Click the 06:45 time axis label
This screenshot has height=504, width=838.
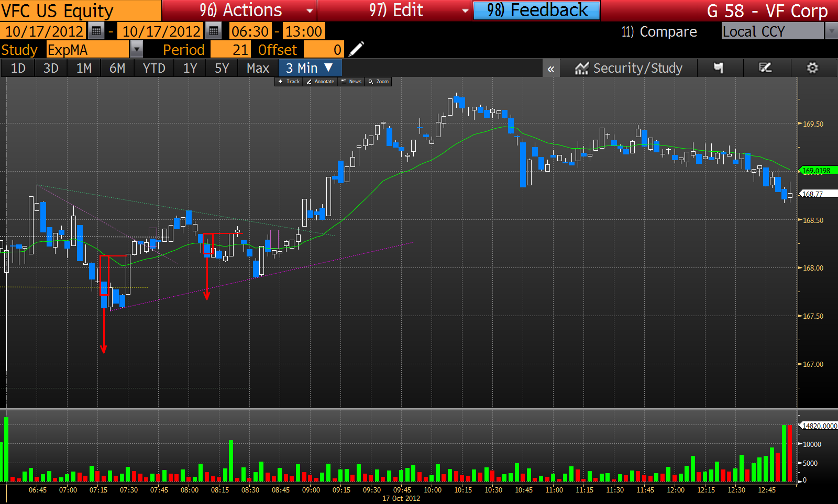click(38, 490)
